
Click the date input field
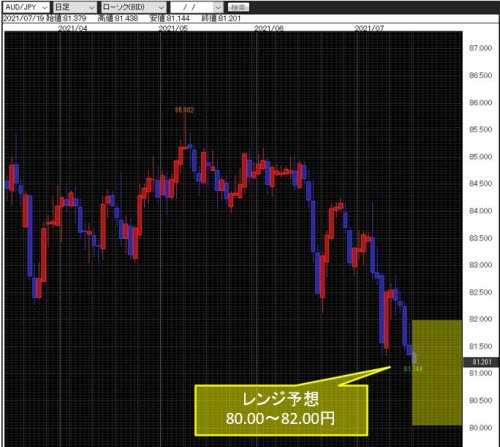192,7
